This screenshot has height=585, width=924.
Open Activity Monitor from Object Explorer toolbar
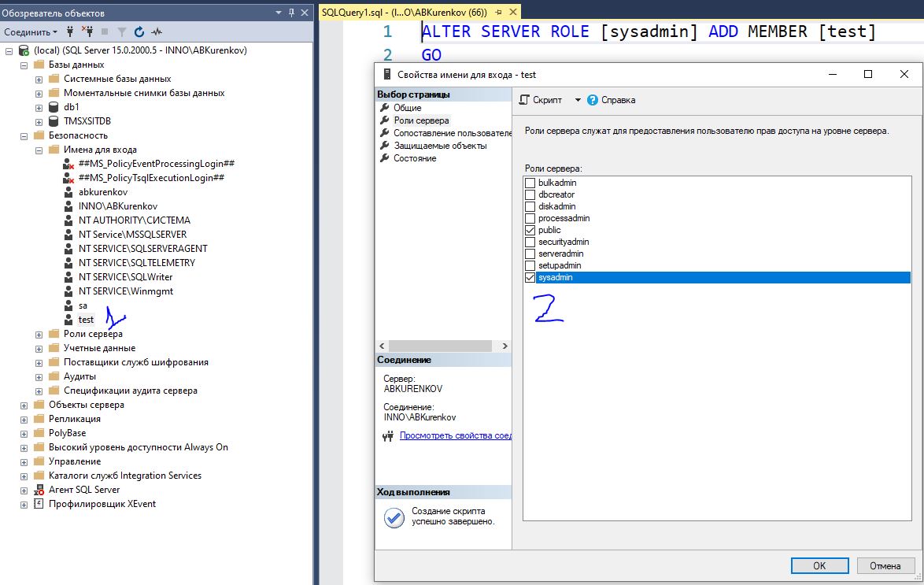(157, 32)
